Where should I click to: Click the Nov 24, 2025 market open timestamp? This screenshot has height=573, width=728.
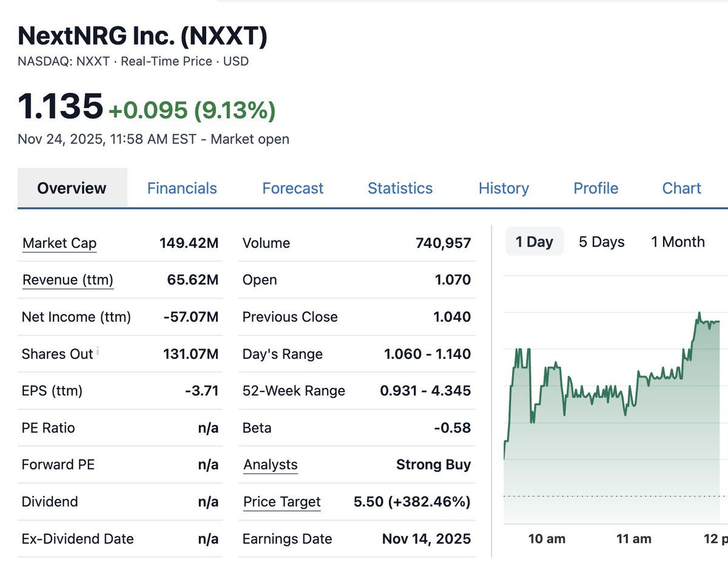[153, 139]
